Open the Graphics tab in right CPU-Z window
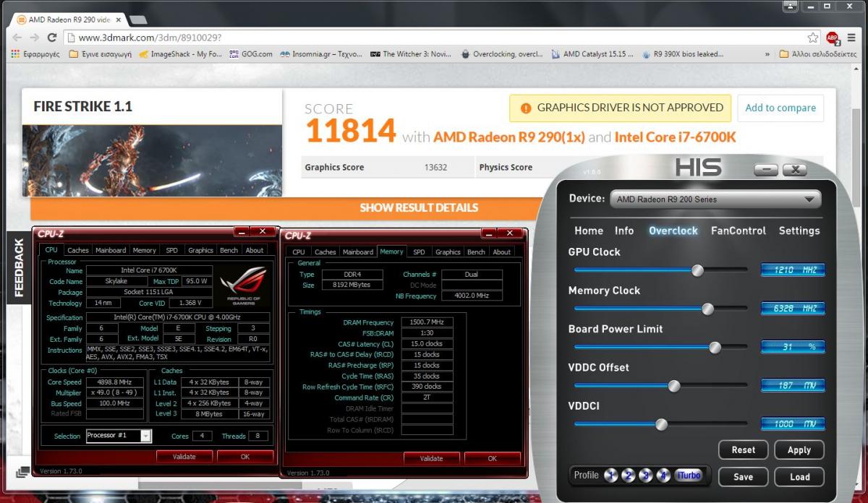The width and height of the screenshot is (868, 503). coord(448,252)
